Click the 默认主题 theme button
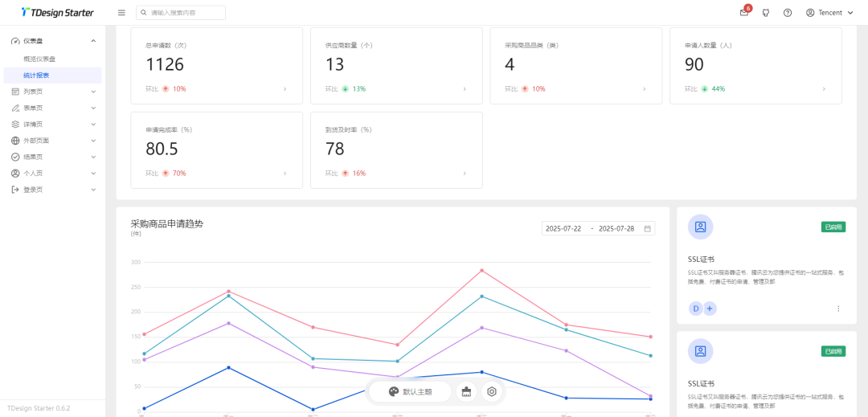This screenshot has height=417, width=868. (x=410, y=391)
